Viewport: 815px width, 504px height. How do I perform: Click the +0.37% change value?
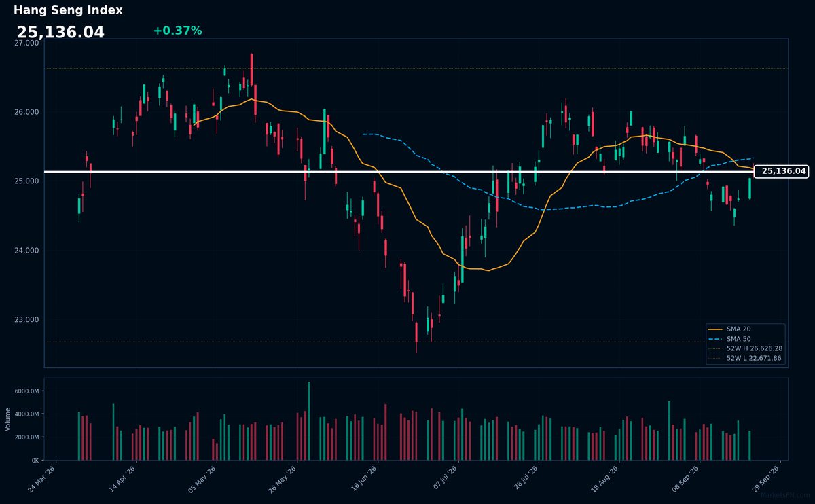(x=177, y=31)
